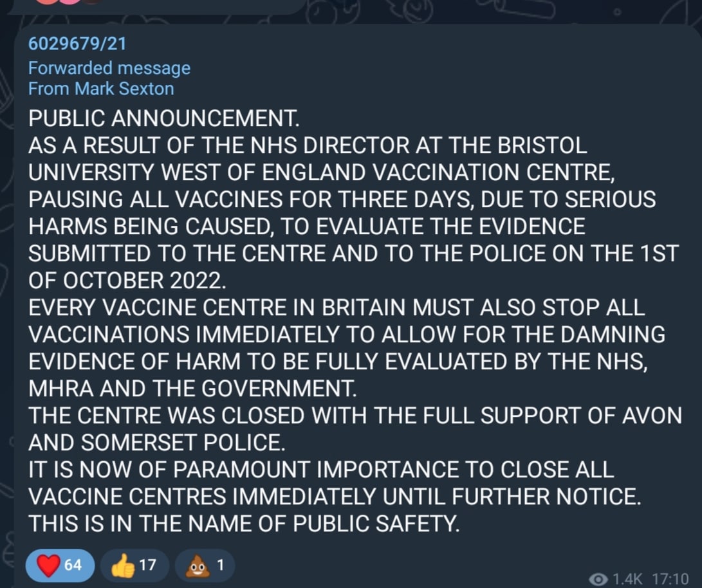Click the 'Forwarded message' label

109,68
